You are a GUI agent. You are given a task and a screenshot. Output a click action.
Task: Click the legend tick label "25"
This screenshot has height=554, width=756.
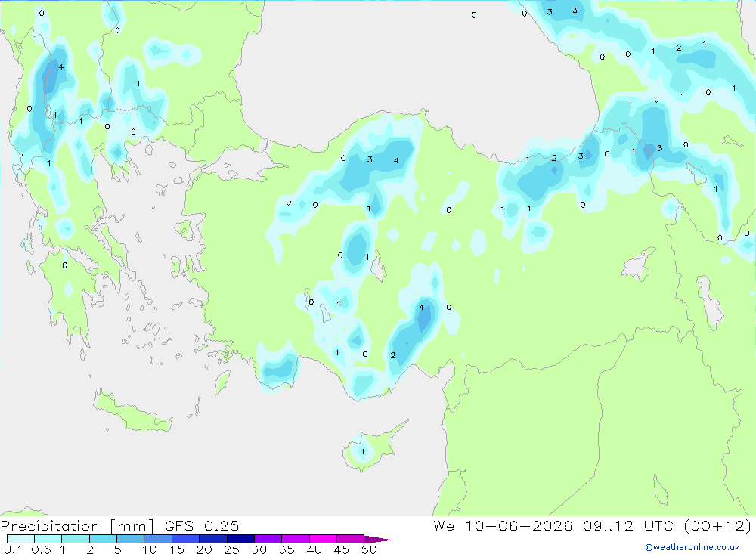coord(231,549)
